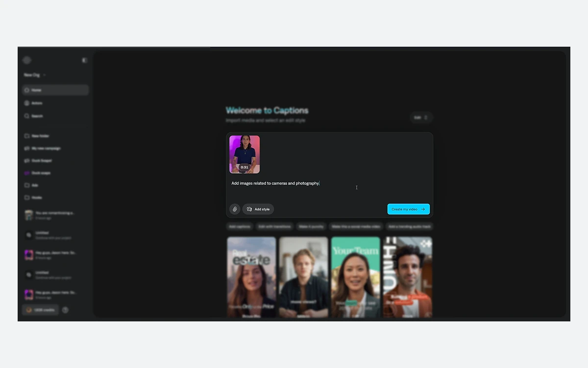The image size is (588, 368).
Task: Click the paperclip attach media icon
Action: 235,209
